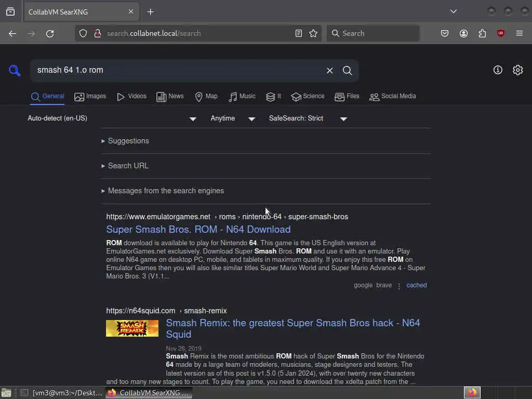
Task: Open the cached link for first result
Action: pyautogui.click(x=417, y=285)
